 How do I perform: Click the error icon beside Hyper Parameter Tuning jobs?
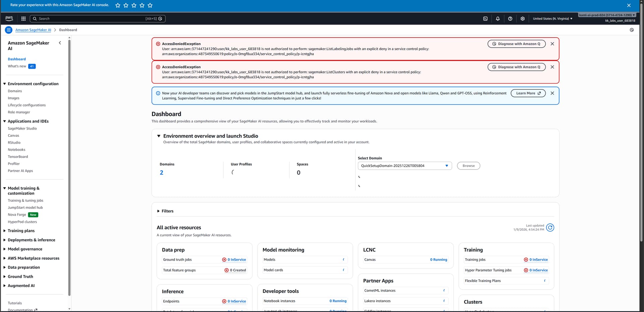(x=526, y=270)
